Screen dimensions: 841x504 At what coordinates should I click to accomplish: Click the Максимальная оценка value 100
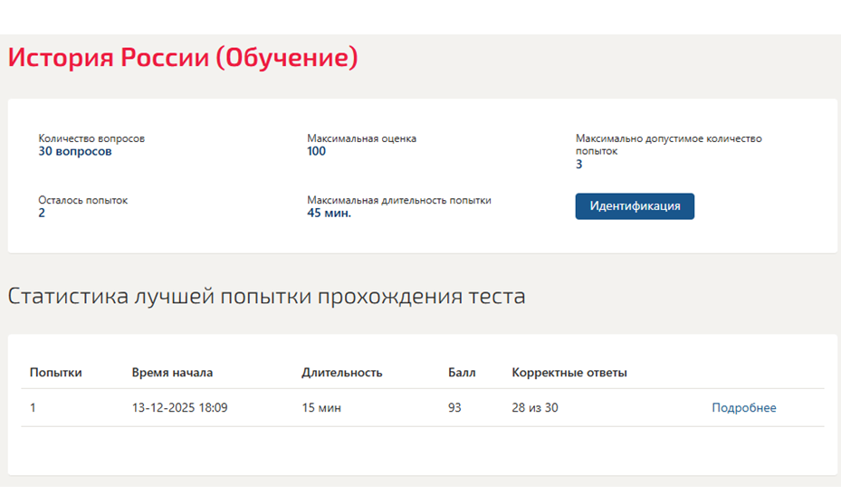[317, 151]
